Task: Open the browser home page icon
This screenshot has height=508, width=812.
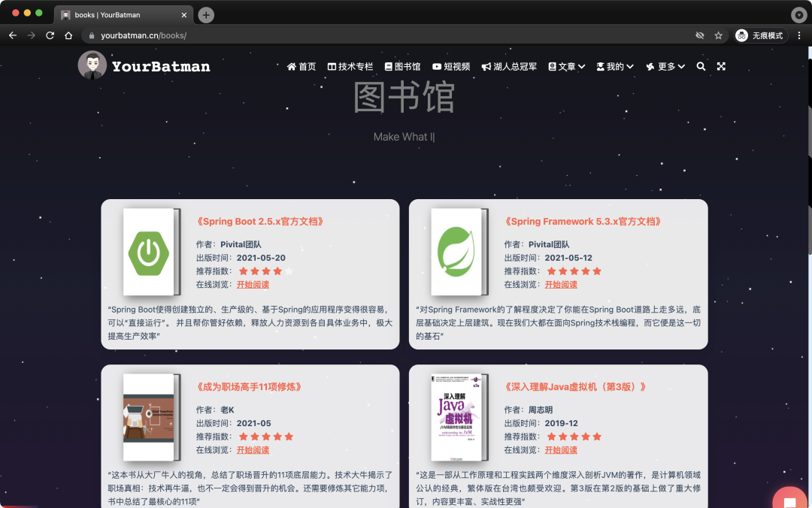Action: 68,35
